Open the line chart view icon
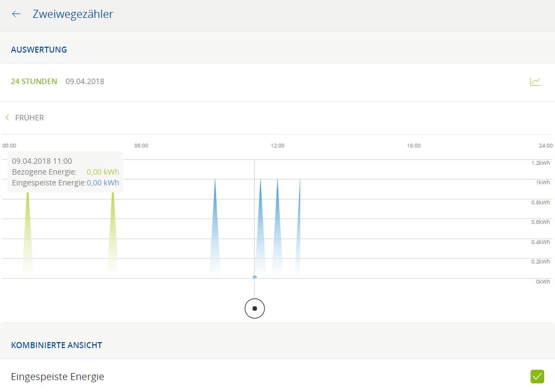The height and width of the screenshot is (392, 555). tap(535, 82)
